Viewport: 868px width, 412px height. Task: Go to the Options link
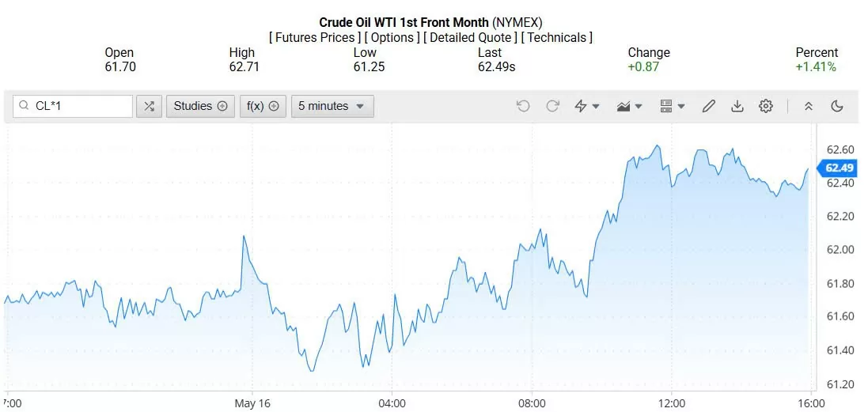[x=392, y=38]
